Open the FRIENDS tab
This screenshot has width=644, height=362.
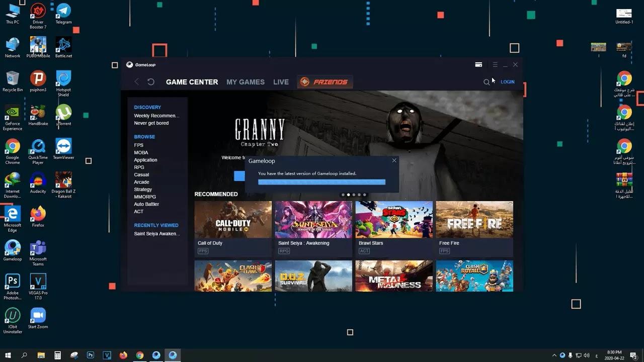[x=325, y=82]
